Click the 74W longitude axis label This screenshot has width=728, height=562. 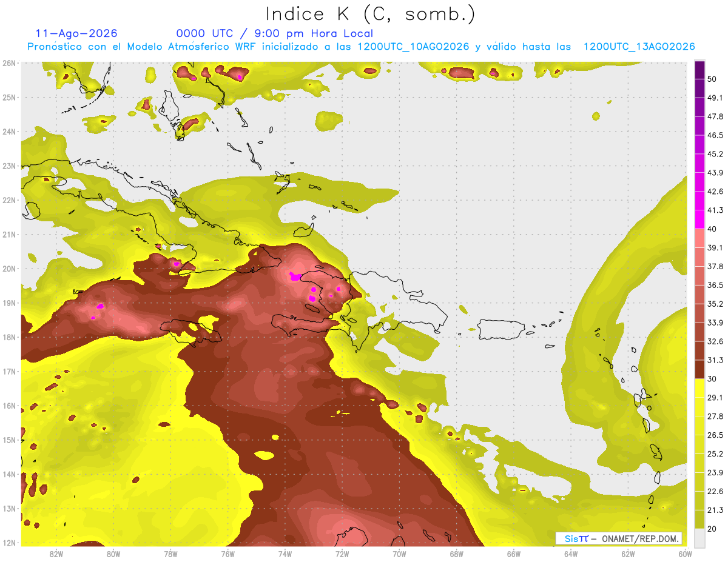[x=285, y=554]
